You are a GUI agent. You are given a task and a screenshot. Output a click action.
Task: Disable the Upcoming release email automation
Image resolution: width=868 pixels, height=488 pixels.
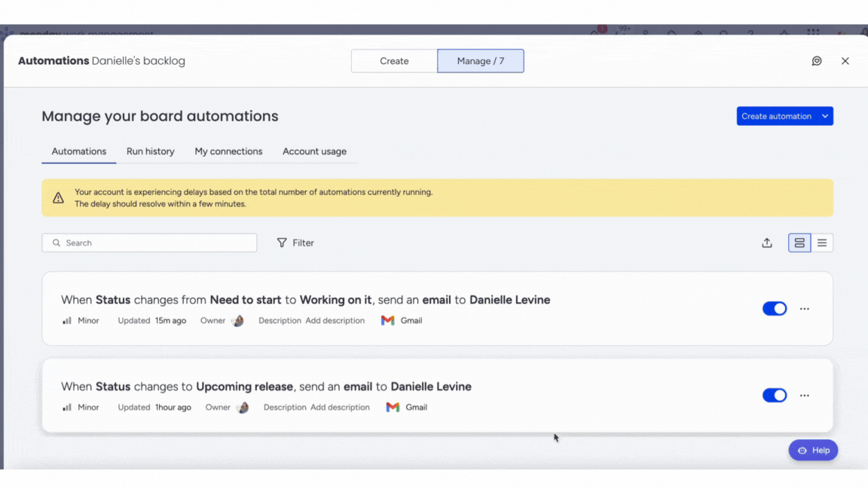[x=775, y=395]
